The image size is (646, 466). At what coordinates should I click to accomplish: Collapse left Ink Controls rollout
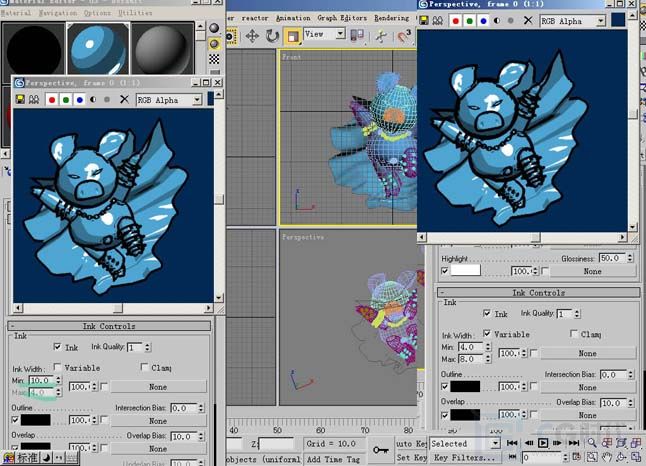click(x=109, y=326)
